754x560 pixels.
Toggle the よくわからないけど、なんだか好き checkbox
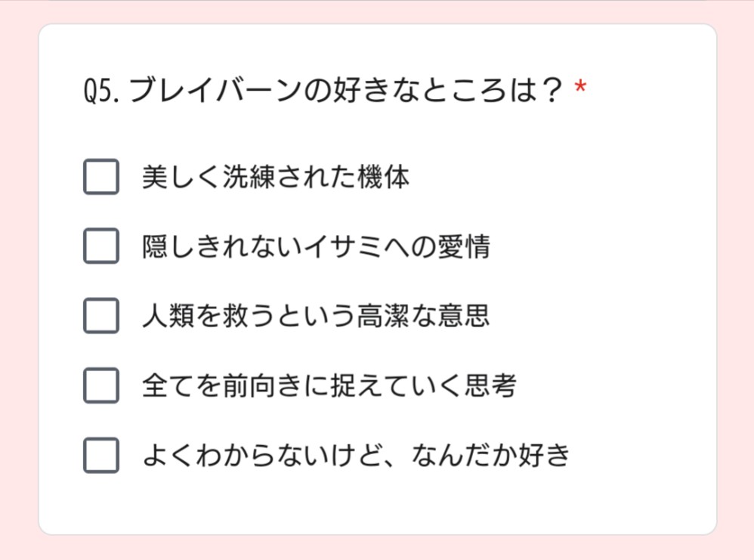click(x=100, y=455)
